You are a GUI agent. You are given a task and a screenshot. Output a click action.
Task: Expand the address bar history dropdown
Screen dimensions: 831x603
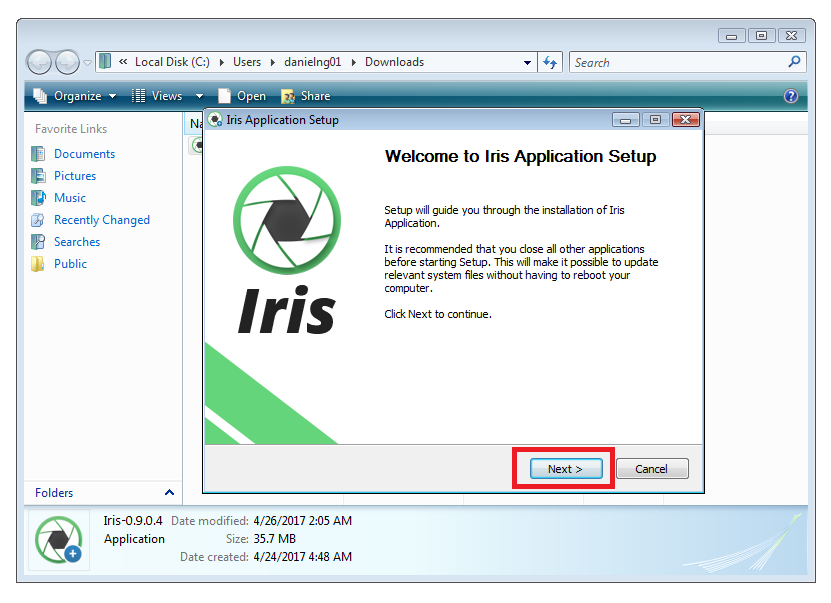click(x=527, y=63)
